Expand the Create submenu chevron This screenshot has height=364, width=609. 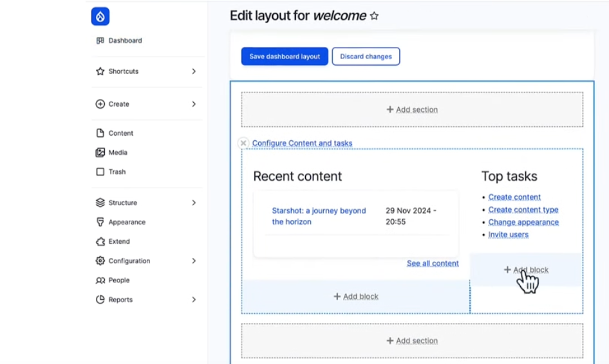(194, 104)
